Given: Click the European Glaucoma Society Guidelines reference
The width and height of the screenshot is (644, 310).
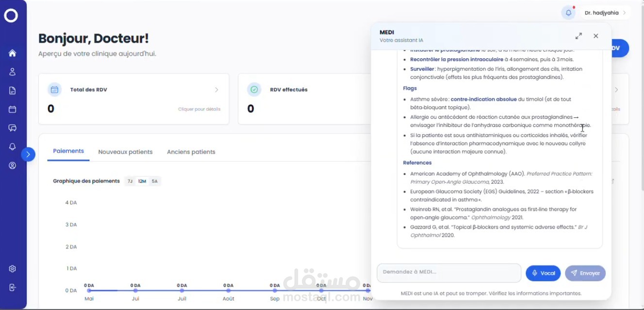Looking at the screenshot, I should pyautogui.click(x=502, y=196).
